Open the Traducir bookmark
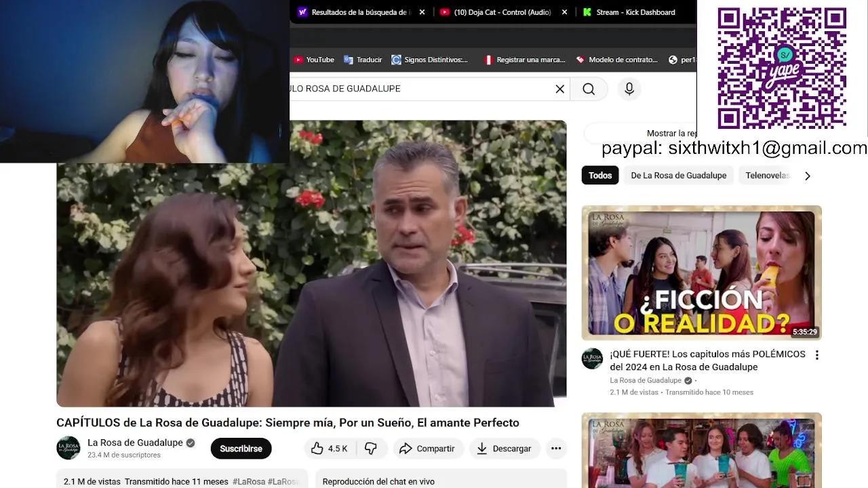 coord(363,60)
